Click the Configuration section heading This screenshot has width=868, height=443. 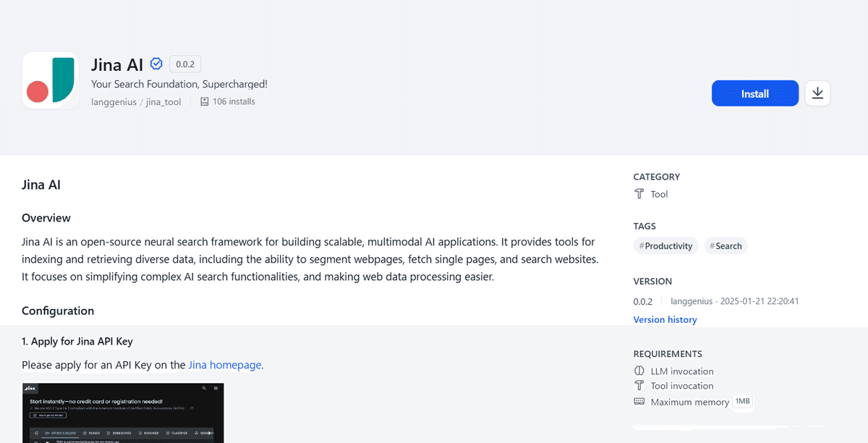click(58, 311)
